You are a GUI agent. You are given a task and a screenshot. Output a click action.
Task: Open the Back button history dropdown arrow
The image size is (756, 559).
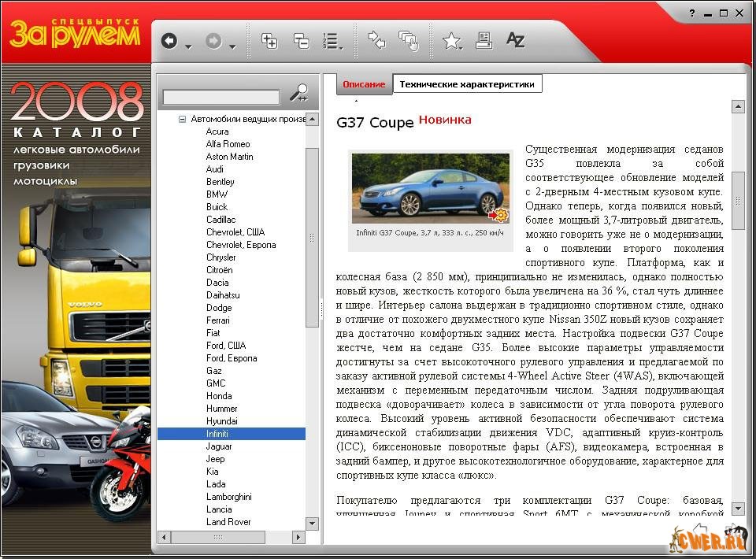[x=188, y=47]
